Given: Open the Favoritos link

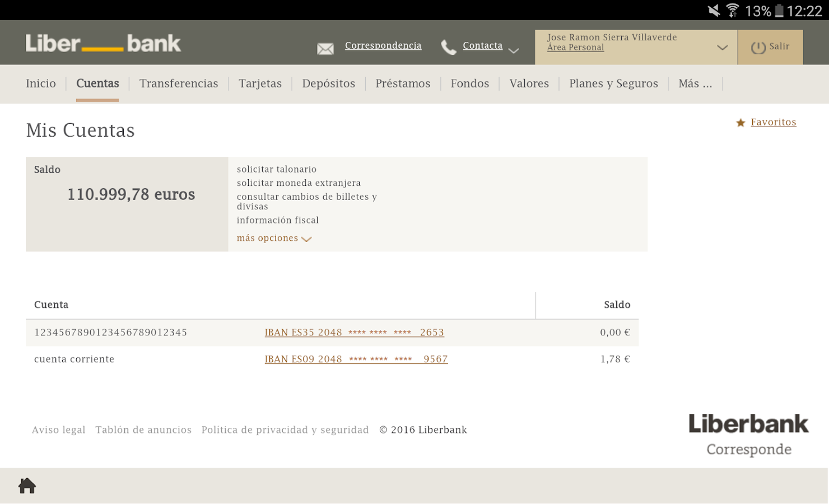Looking at the screenshot, I should tap(774, 122).
